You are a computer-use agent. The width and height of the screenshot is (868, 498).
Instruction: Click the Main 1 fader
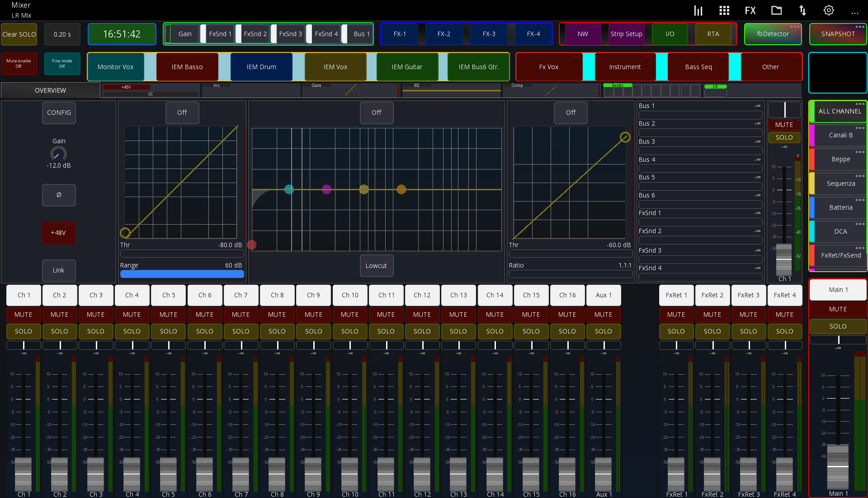[838, 465]
